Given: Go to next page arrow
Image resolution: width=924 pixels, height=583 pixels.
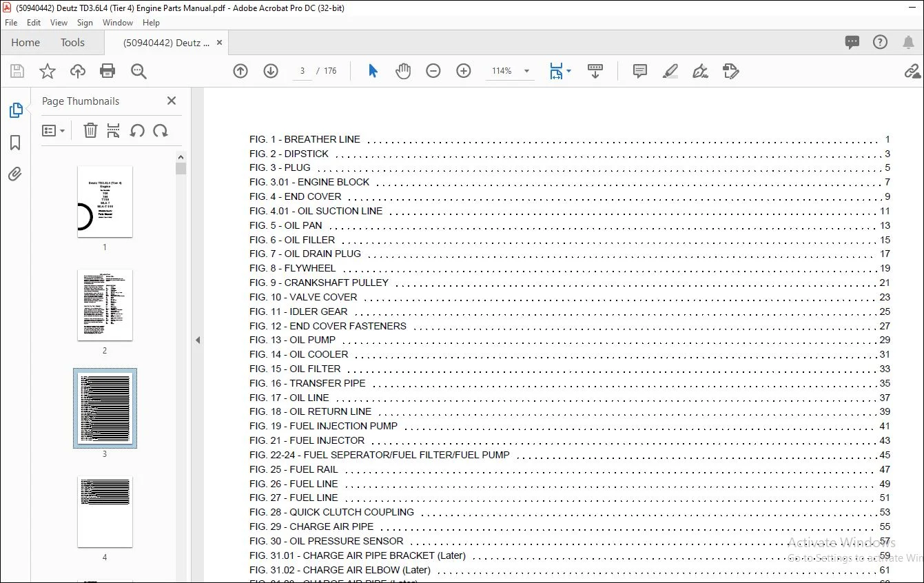Looking at the screenshot, I should point(271,71).
